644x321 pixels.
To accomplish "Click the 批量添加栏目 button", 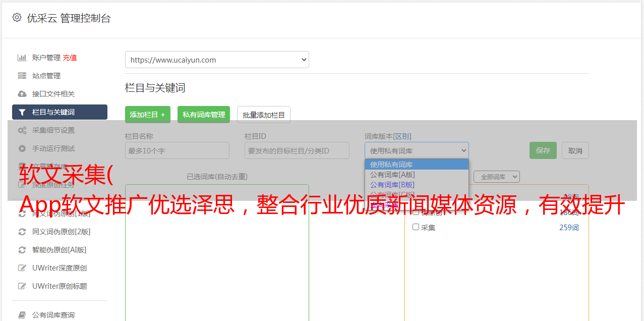I will tap(264, 115).
